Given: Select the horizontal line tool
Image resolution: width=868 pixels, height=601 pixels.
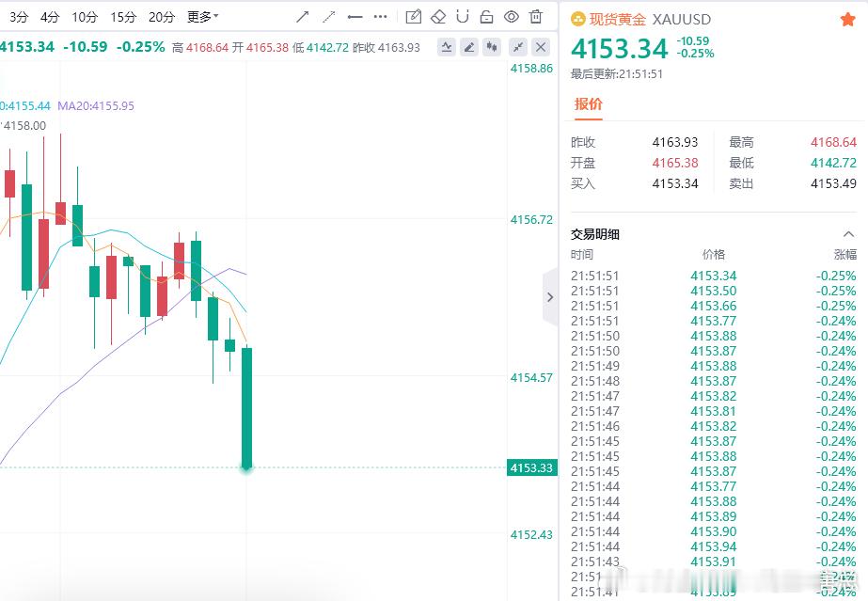Looking at the screenshot, I should 355,16.
